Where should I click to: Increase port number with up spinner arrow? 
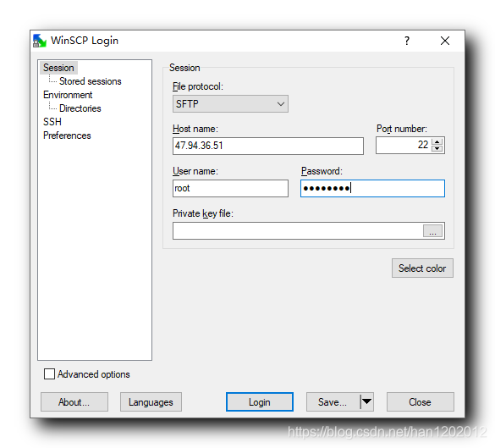(x=437, y=142)
